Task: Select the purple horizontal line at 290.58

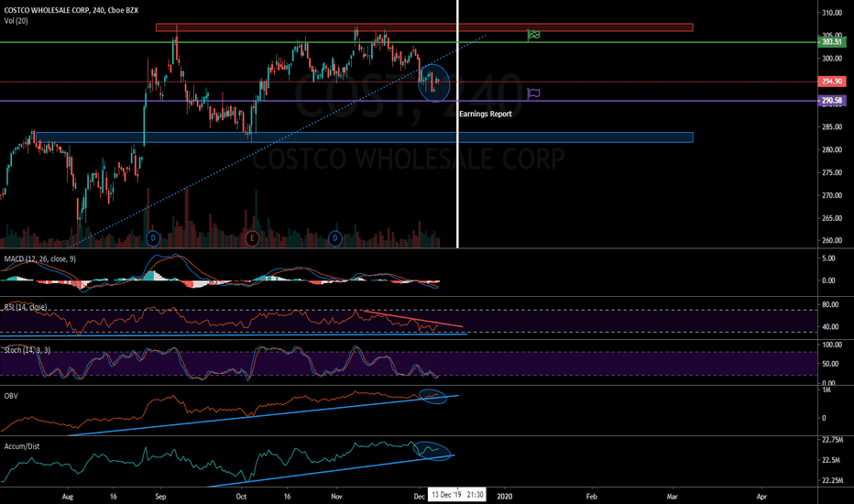Action: point(409,101)
